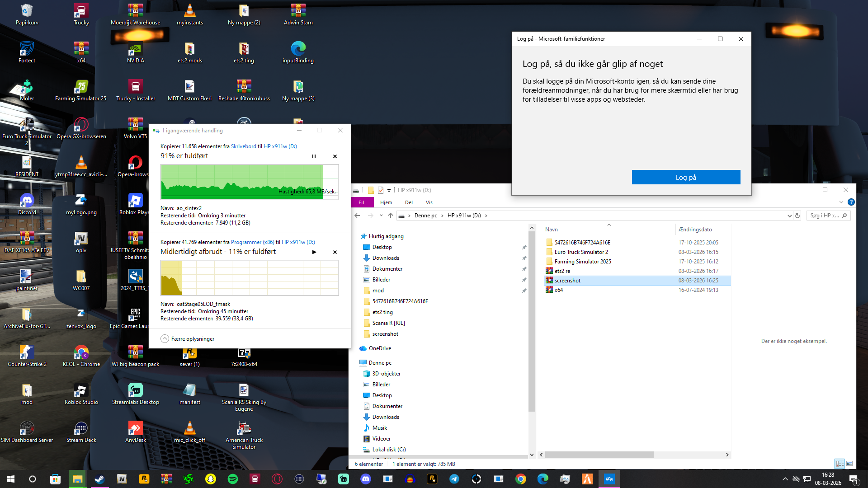Open the Fil menu tab

(x=361, y=202)
